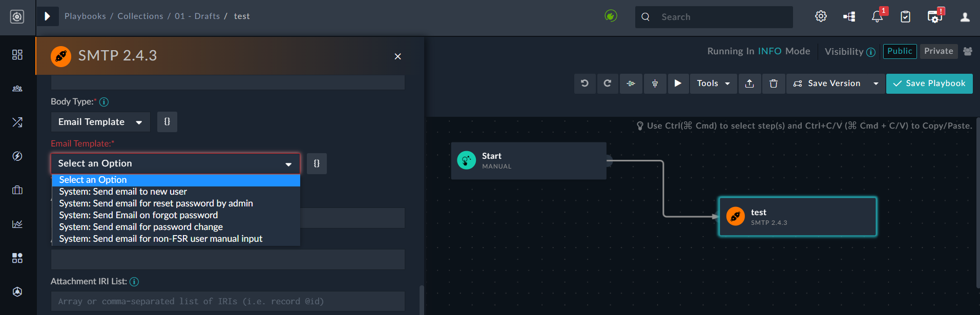980x315 pixels.
Task: Select 'System: Send email to new user'
Action: (123, 192)
